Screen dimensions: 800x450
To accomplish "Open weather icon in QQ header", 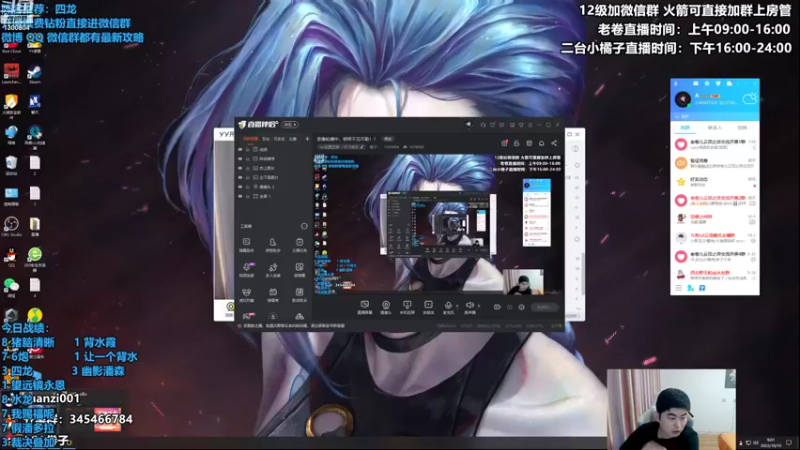I will (x=749, y=98).
